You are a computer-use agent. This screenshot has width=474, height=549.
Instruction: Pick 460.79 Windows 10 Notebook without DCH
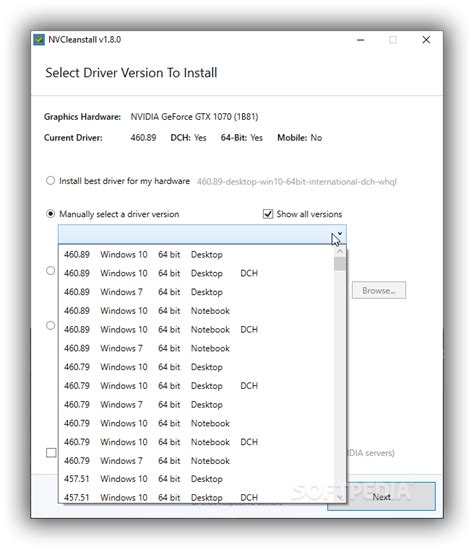click(x=196, y=423)
